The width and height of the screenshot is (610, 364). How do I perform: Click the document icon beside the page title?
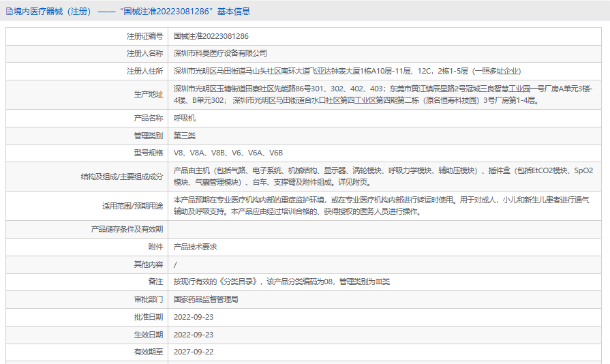tap(10, 12)
